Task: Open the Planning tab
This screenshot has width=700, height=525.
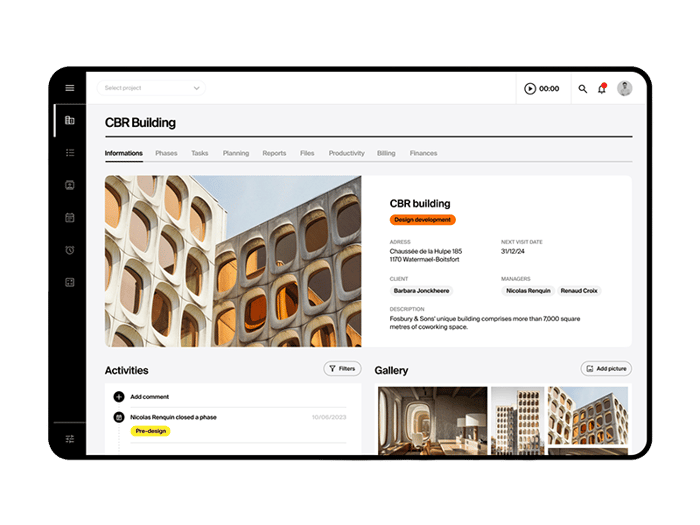Action: click(236, 154)
